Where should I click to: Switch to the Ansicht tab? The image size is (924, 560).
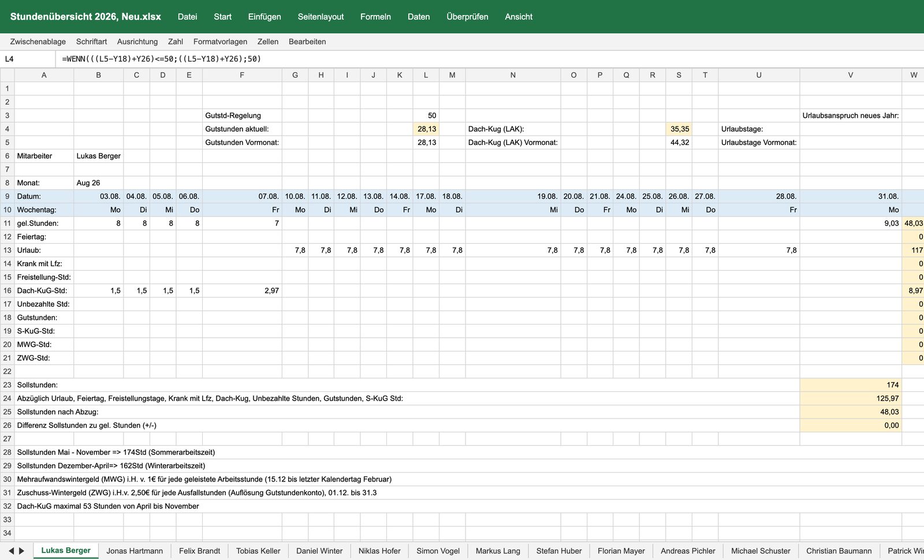point(519,17)
